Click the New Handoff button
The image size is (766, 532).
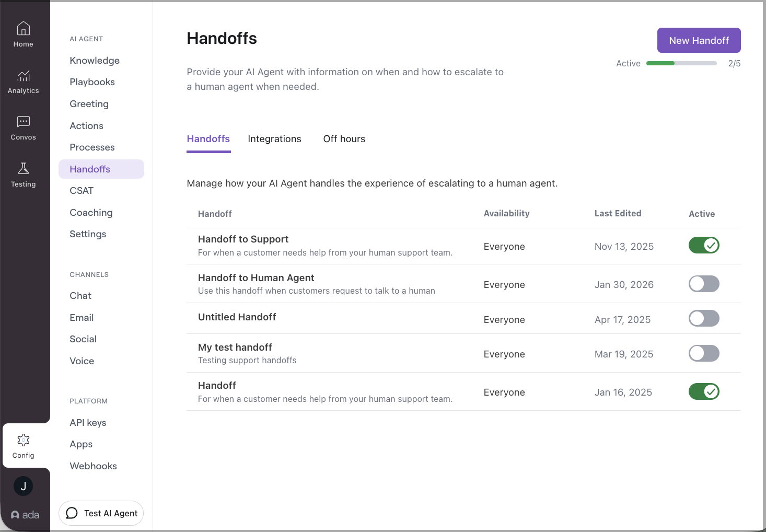[699, 40]
